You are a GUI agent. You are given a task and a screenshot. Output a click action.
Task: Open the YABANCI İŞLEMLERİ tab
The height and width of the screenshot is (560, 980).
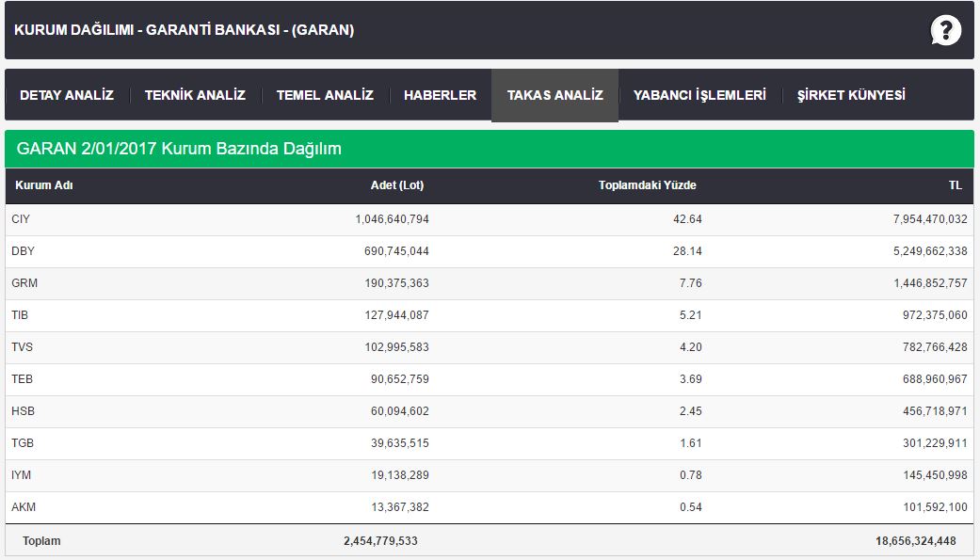699,95
